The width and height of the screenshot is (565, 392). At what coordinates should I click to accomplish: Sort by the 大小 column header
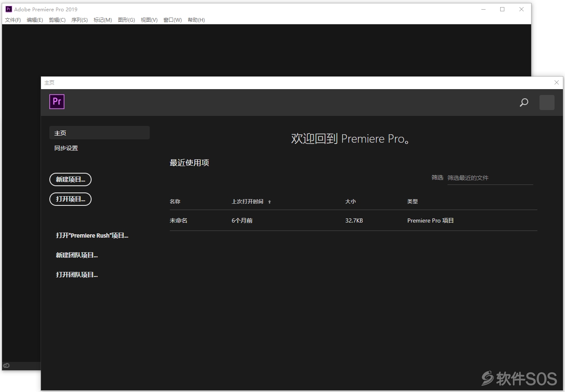click(350, 202)
